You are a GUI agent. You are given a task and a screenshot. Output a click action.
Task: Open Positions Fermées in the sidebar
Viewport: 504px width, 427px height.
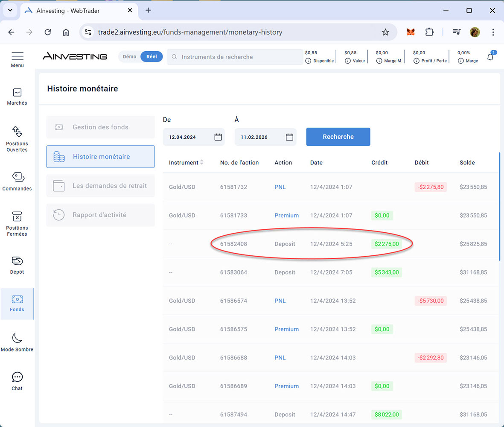point(17,216)
